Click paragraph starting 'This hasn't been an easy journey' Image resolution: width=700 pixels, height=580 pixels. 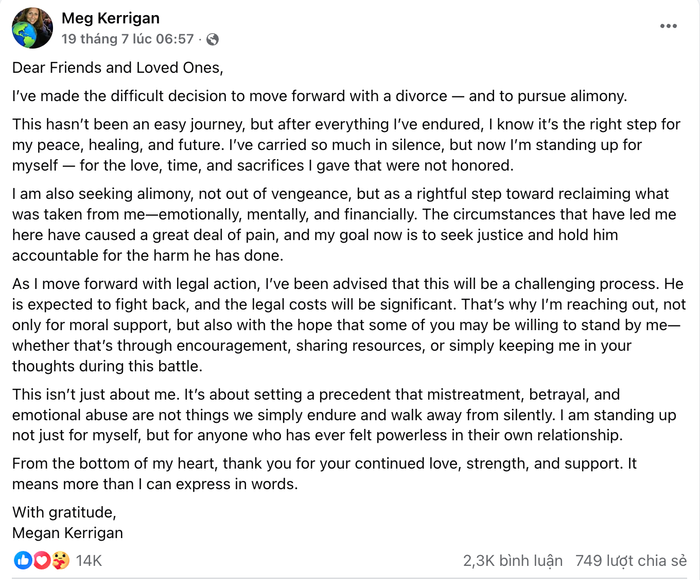(x=346, y=145)
